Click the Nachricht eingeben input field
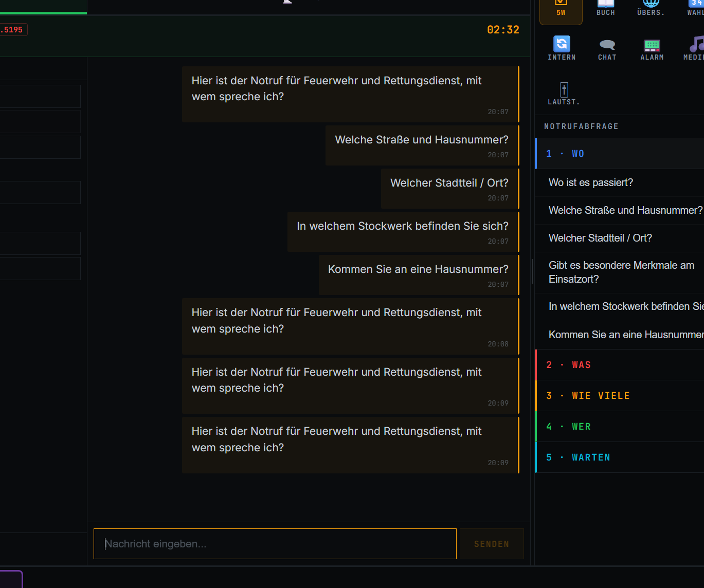Viewport: 704px width, 588px height. pos(275,543)
